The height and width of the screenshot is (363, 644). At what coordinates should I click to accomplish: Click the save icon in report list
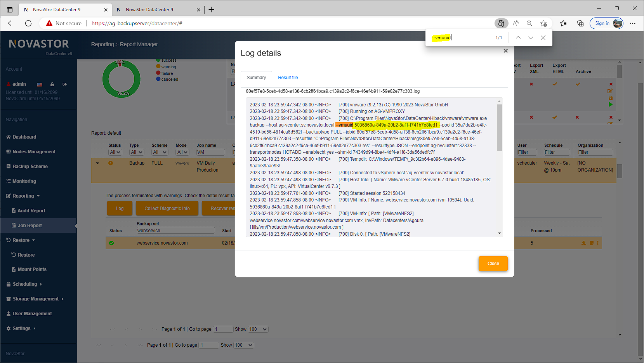(610, 98)
